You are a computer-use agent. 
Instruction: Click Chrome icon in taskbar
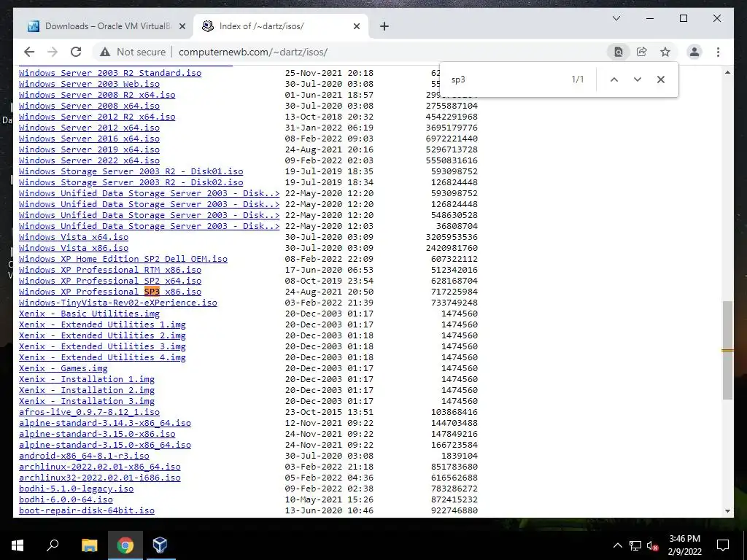125,545
